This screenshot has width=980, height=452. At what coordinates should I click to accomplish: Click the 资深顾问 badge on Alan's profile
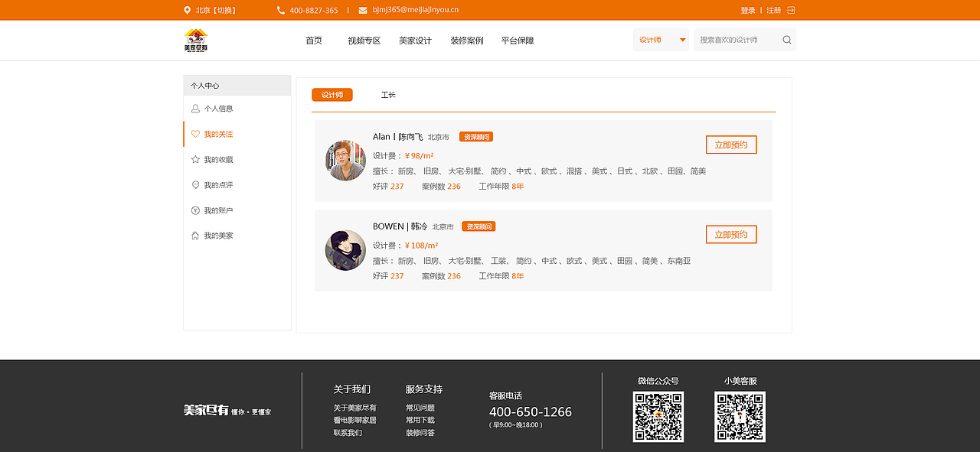pos(475,136)
